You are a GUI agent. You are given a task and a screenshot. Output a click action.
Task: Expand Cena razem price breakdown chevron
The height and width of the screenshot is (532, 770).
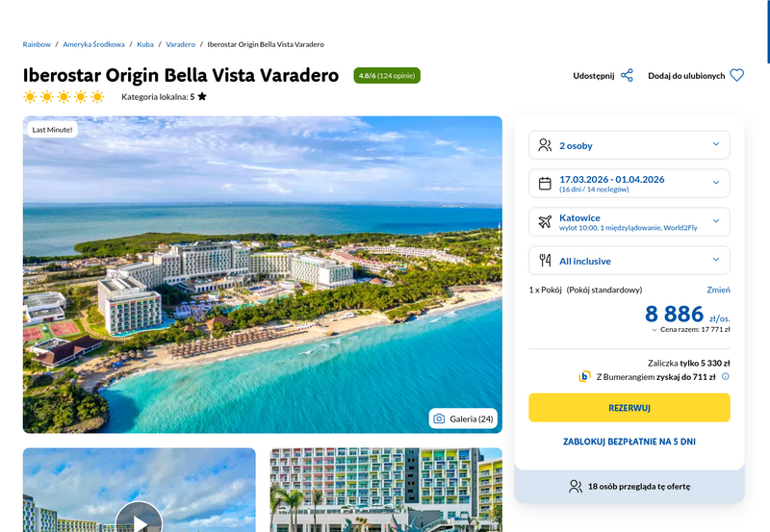pyautogui.click(x=654, y=330)
